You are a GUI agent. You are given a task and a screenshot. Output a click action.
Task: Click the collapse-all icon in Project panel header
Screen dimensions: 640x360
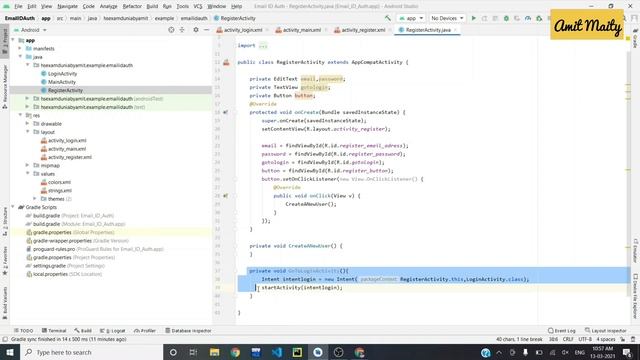pyautogui.click(x=182, y=30)
